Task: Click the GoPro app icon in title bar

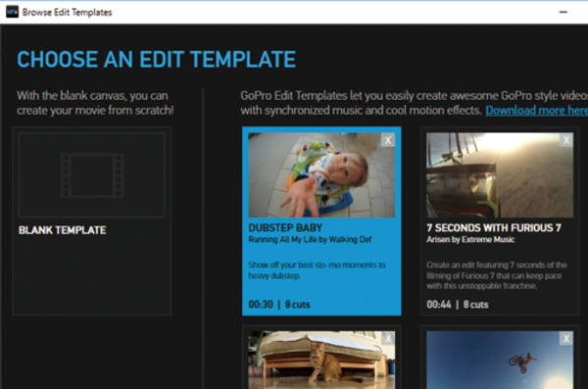Action: point(12,12)
